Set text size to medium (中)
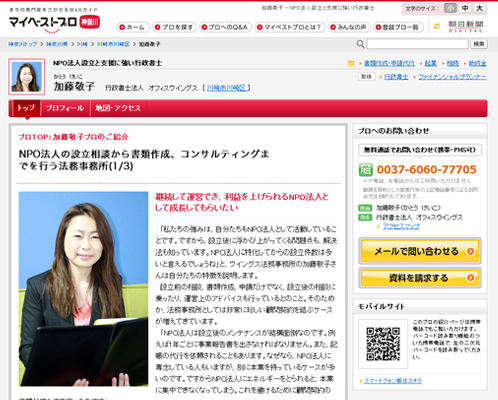Screen dimensions: 498x400 point(465,8)
